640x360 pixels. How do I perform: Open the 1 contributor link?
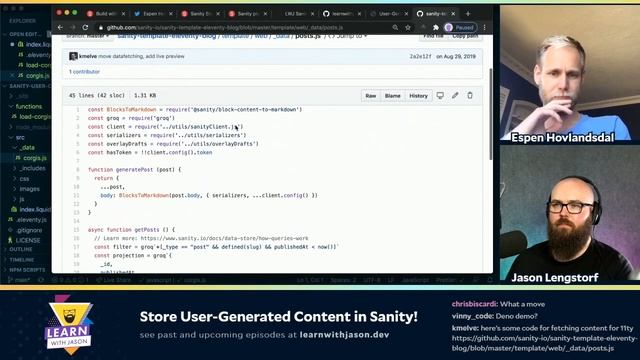pos(84,72)
